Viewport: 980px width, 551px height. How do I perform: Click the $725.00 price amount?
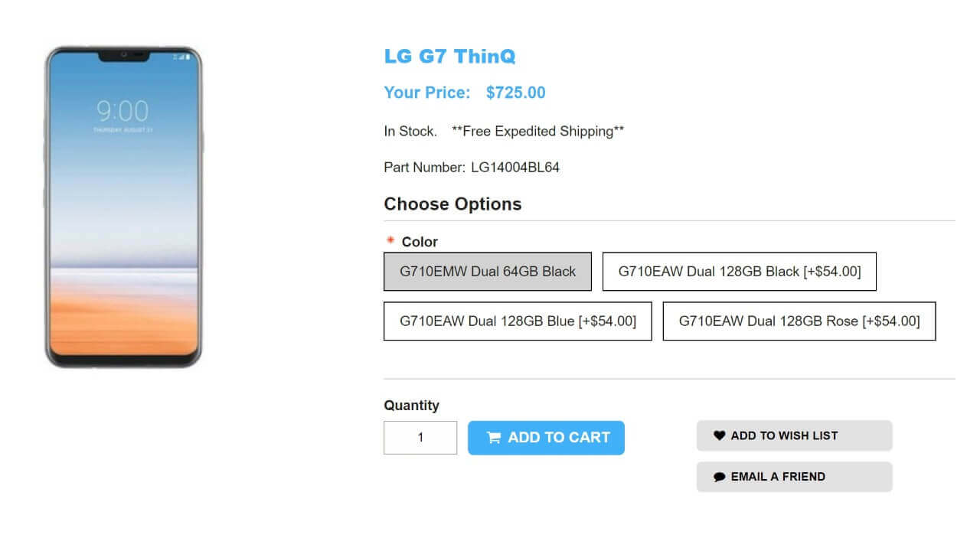coord(515,93)
